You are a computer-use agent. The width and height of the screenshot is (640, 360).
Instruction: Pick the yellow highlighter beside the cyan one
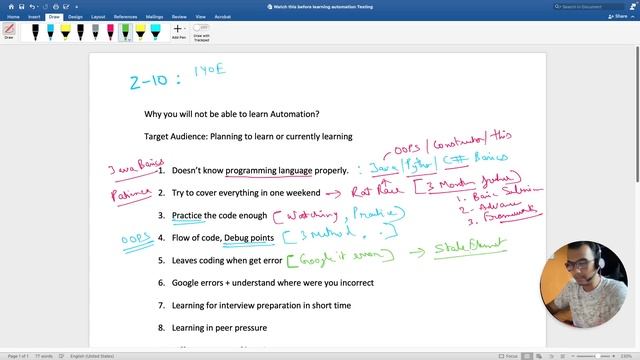click(x=140, y=32)
